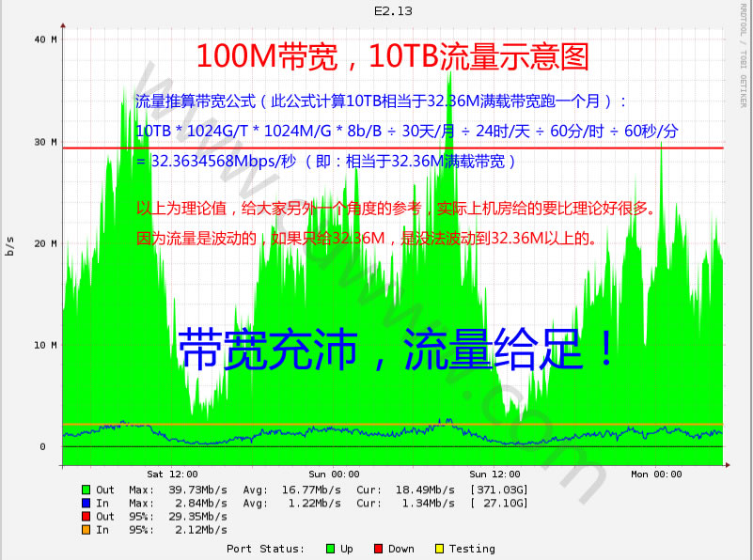
Task: Click the red Down port status square
Action: click(379, 549)
